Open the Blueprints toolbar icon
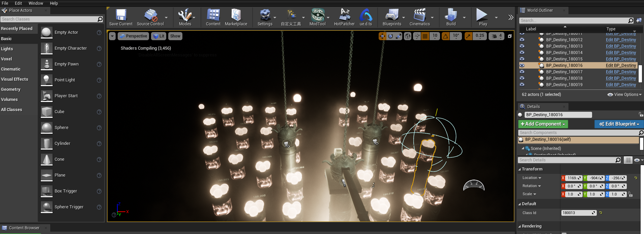This screenshot has height=234, width=644. pos(392,18)
